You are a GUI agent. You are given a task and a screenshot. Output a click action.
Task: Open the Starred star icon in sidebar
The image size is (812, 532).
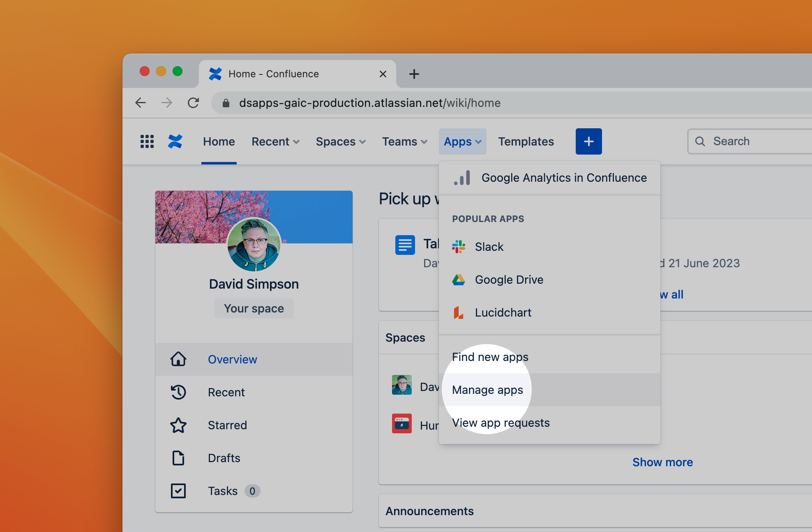tap(178, 425)
